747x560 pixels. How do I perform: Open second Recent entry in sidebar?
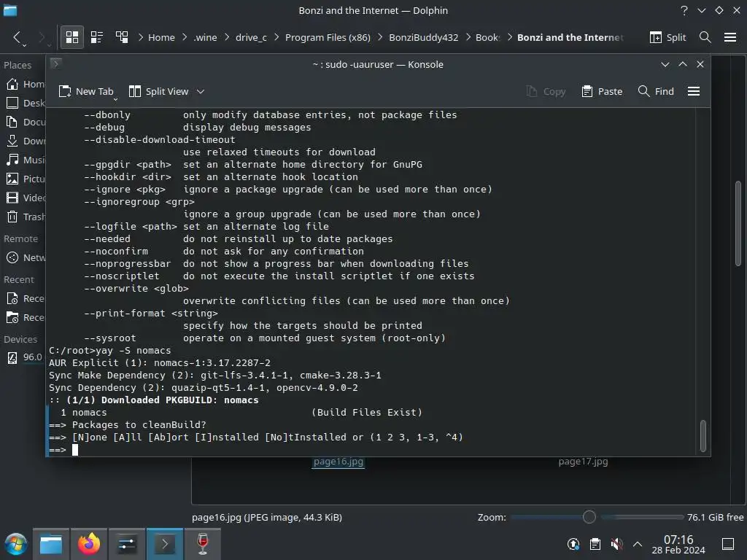pyautogui.click(x=25, y=318)
